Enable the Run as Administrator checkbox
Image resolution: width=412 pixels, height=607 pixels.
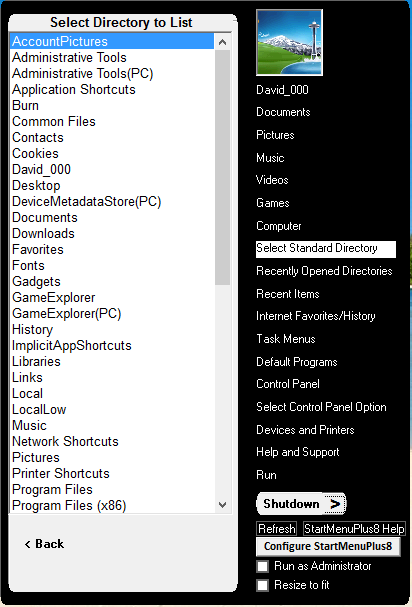pos(263,566)
